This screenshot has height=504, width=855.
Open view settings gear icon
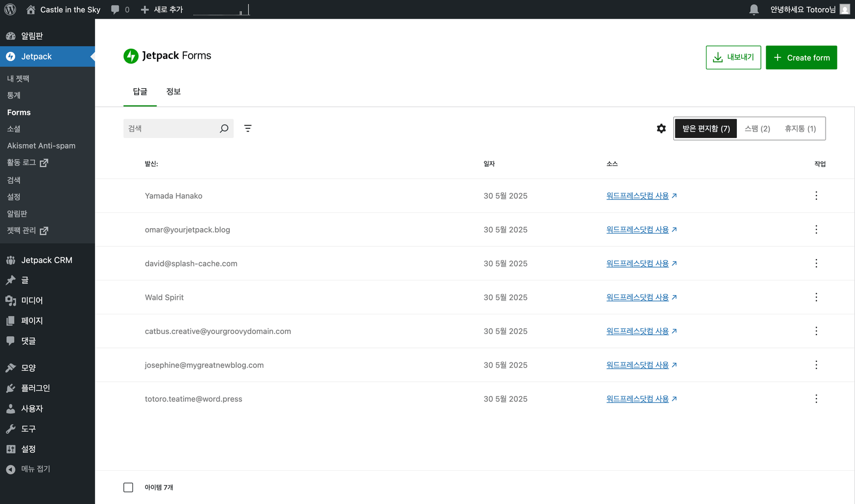point(661,128)
